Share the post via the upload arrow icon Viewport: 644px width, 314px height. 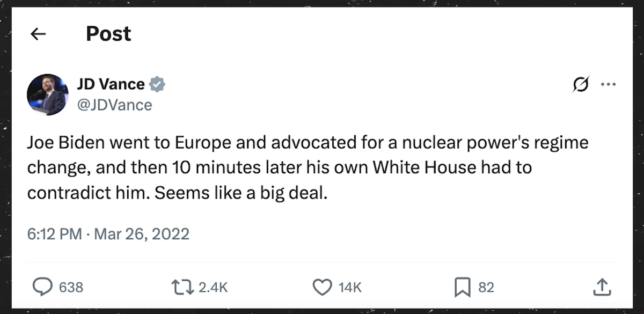coord(602,287)
